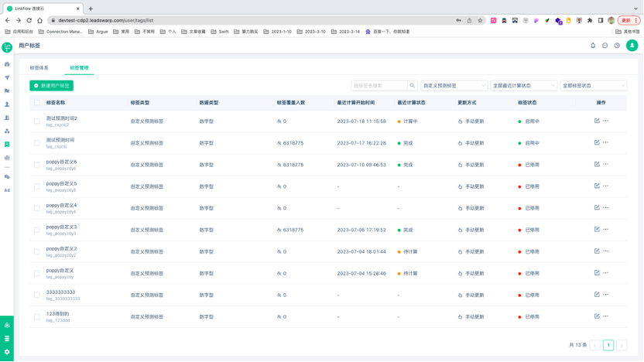Open more actions for poppy自定义2
644x362 pixels.
(x=605, y=251)
